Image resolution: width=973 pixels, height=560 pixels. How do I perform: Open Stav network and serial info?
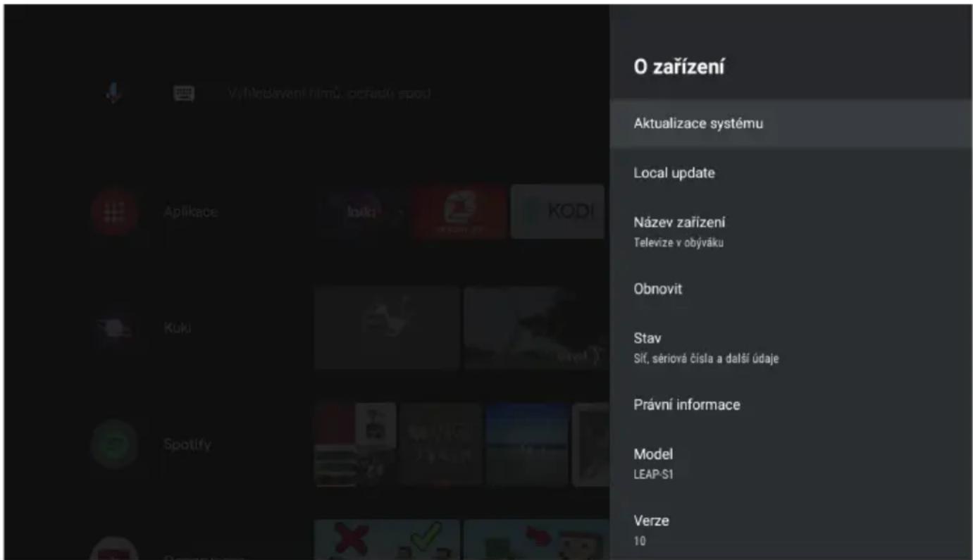pyautogui.click(x=791, y=348)
